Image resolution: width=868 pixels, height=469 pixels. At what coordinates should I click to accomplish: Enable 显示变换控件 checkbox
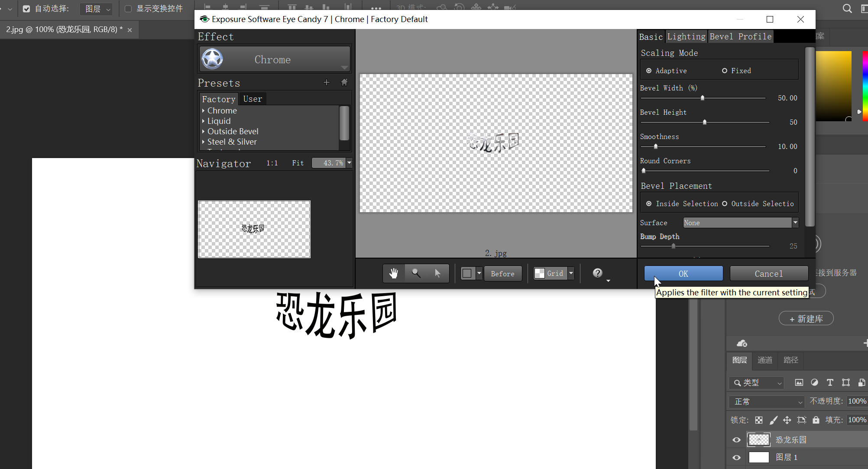point(128,9)
